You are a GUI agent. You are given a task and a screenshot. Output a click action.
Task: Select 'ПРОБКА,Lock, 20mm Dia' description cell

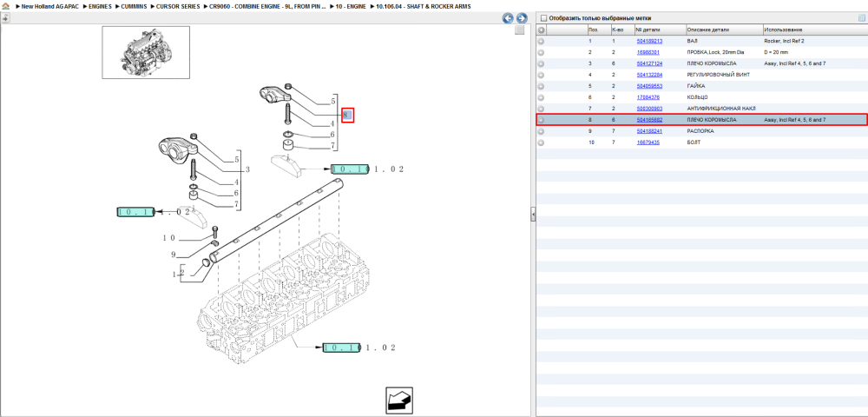(x=716, y=52)
